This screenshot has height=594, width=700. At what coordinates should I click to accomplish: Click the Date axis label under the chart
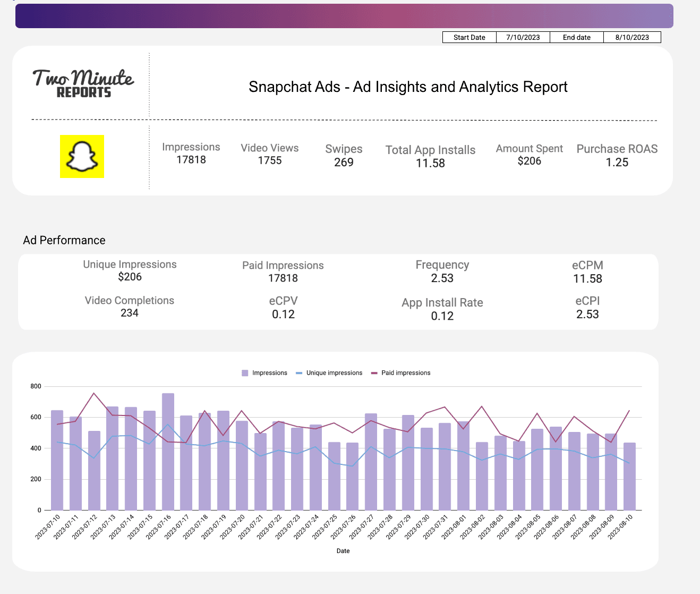(x=343, y=551)
